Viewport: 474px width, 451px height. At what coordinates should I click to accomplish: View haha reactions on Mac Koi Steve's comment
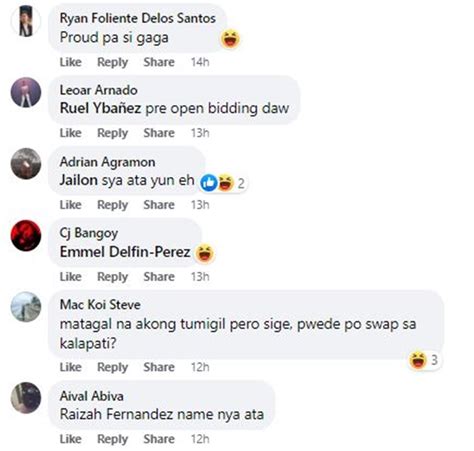[x=424, y=360]
